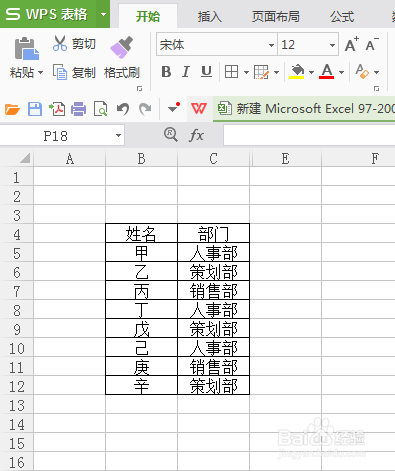Switch to the 开始 tab
The width and height of the screenshot is (395, 471).
point(148,16)
